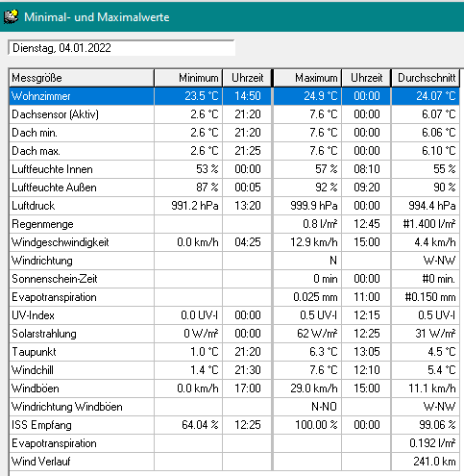Click the weather app icon in title bar
Viewport: 464px width, 476px height.
click(12, 16)
